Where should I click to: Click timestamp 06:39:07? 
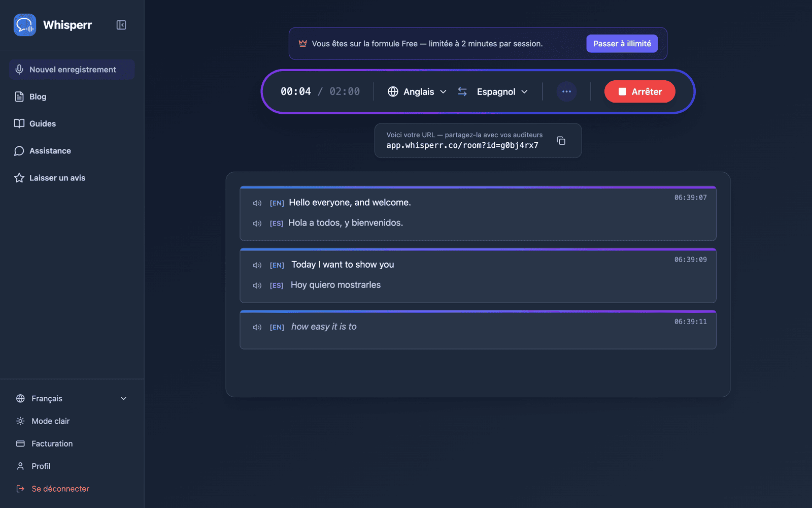pos(690,198)
